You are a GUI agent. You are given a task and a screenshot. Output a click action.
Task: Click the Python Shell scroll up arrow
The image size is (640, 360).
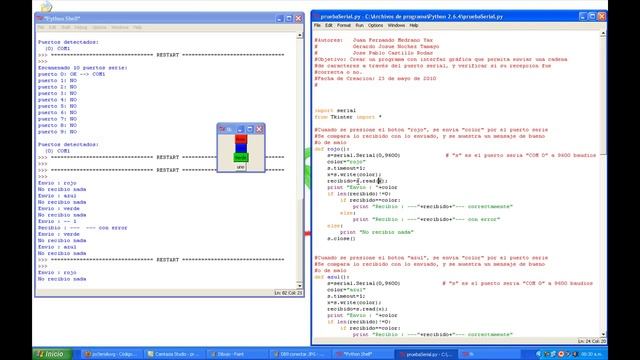click(x=300, y=36)
